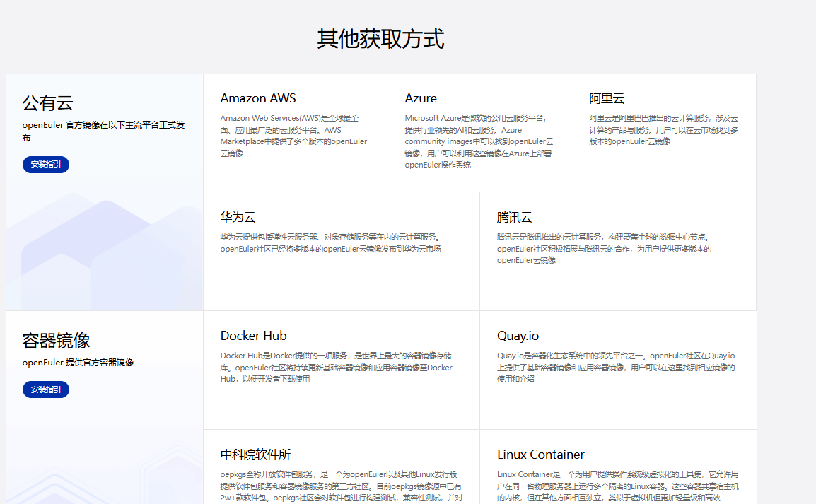Click the 公有云 section heading
The width and height of the screenshot is (816, 504).
pyautogui.click(x=47, y=103)
